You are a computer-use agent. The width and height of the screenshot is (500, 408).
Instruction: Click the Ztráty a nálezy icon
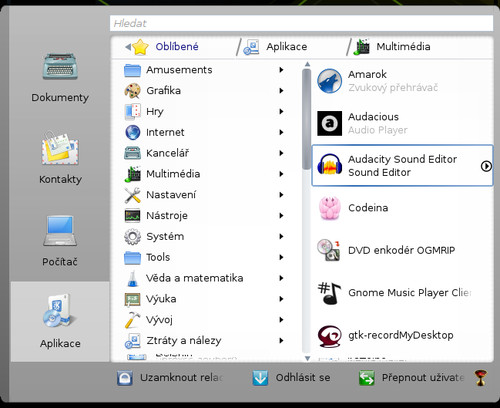[x=132, y=341]
